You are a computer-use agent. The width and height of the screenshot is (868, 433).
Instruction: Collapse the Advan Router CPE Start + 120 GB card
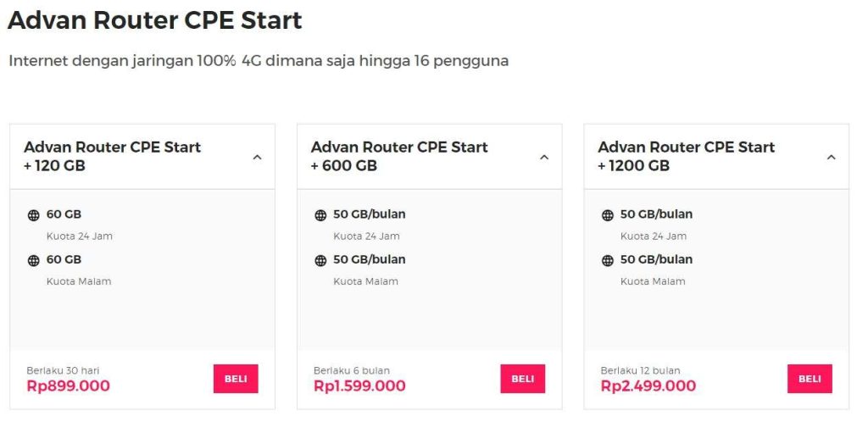258,157
